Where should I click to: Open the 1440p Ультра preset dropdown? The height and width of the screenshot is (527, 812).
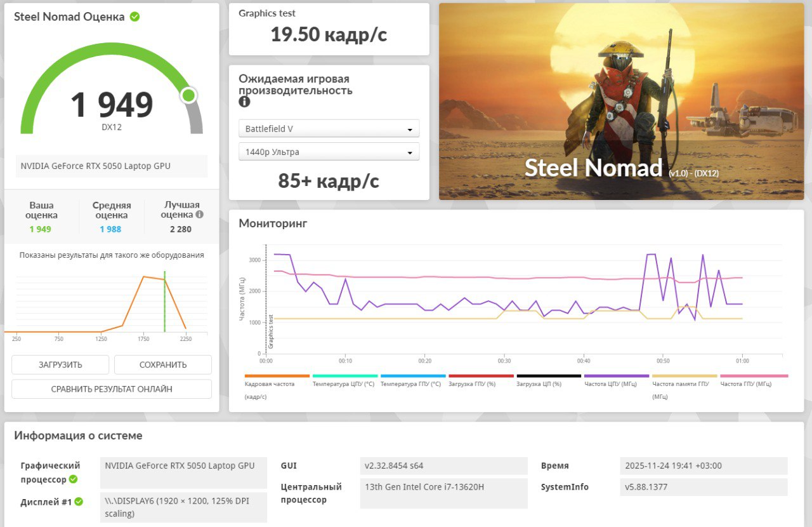point(329,152)
